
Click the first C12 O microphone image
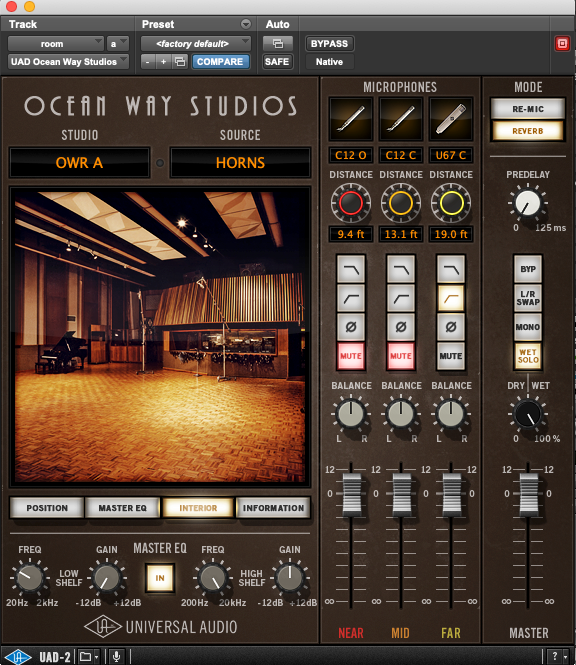351,119
